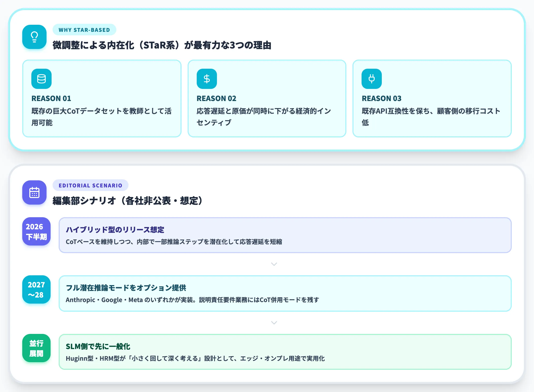Click text 既存の巨大CoTデータセットを教師として活用可能
This screenshot has height=392, width=534.
[x=101, y=117]
